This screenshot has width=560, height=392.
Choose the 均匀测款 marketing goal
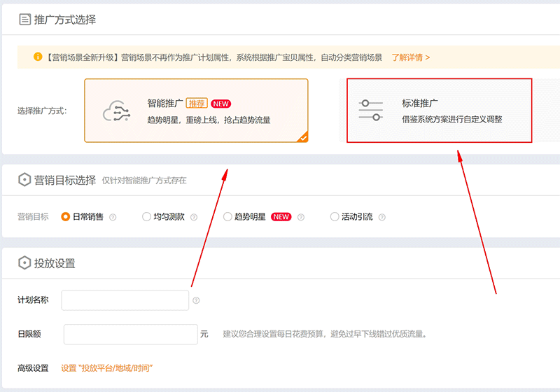coord(146,217)
